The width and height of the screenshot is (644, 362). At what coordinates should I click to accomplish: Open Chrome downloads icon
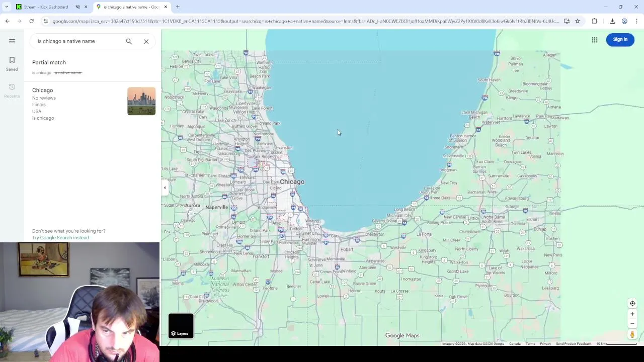coord(612,21)
